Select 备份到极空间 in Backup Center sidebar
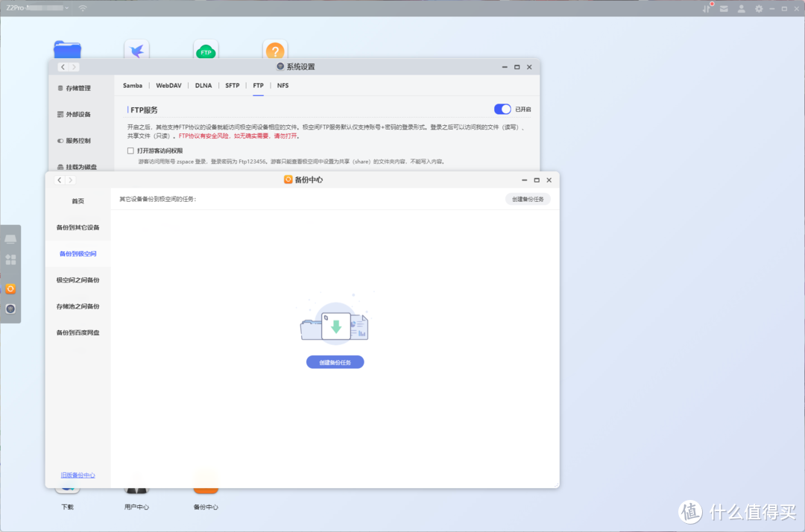Viewport: 805px width, 532px height. pos(78,254)
